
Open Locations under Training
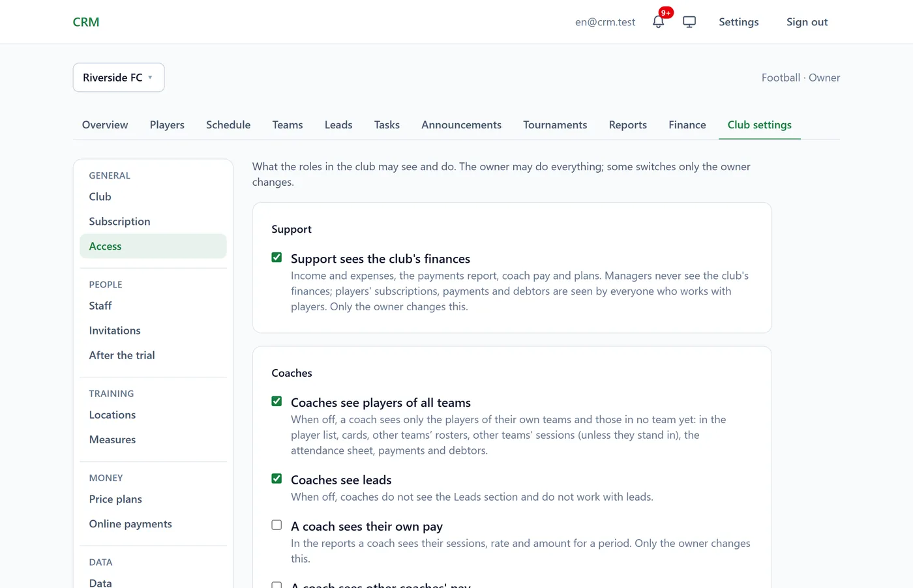pyautogui.click(x=153, y=415)
